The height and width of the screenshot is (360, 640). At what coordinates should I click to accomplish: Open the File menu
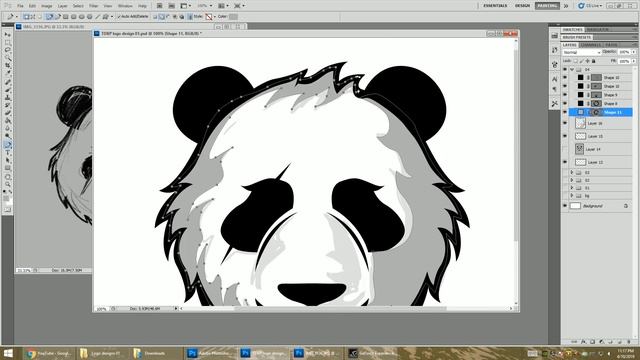(x=20, y=6)
